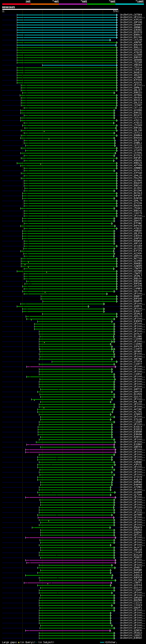Open the UniRef100_Q9FG98 hit
Screen dimensions: 146x644
coord(131,22)
